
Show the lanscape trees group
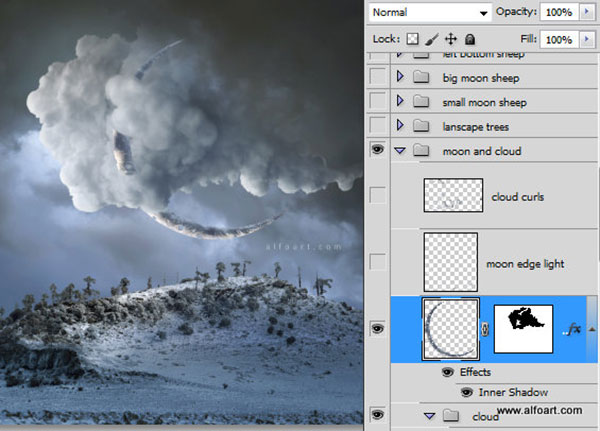point(378,125)
